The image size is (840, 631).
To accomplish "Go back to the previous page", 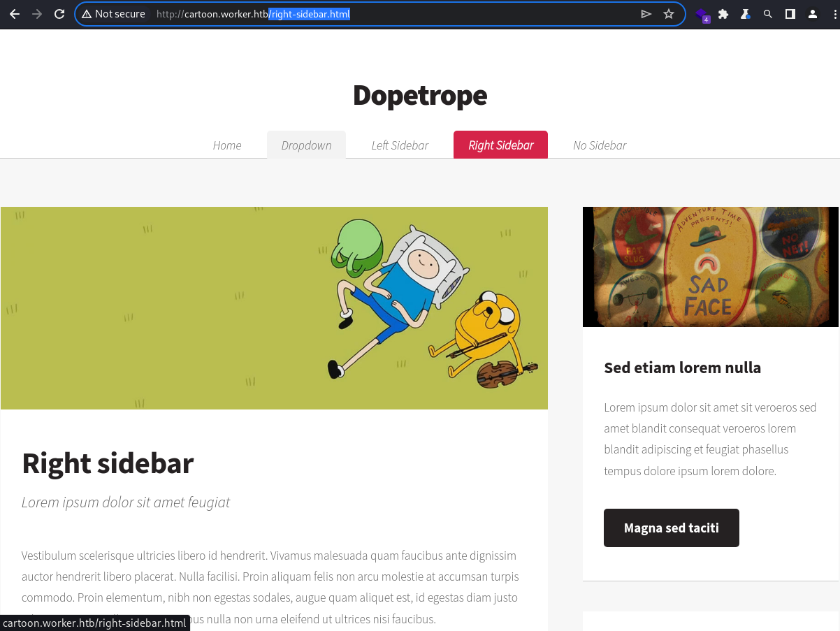I will pyautogui.click(x=15, y=14).
